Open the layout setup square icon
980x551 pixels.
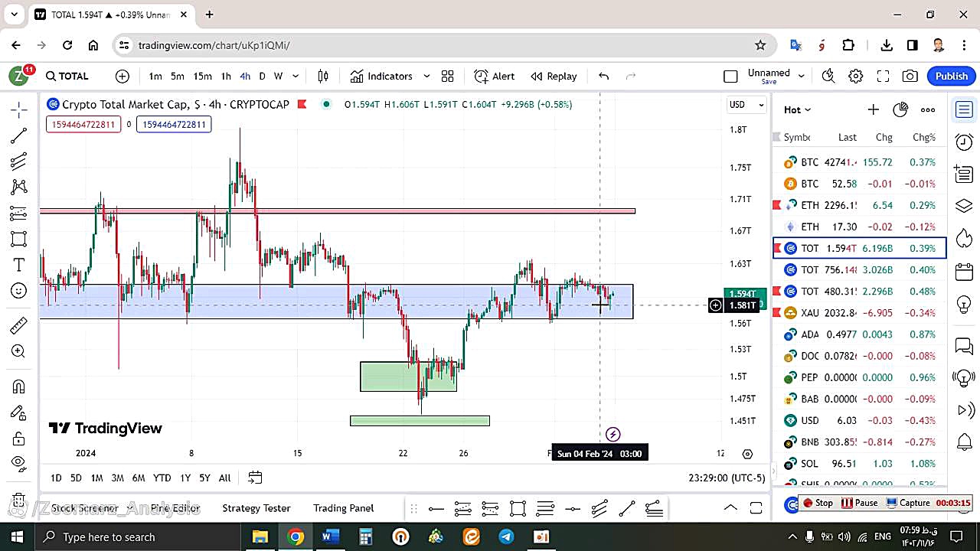(x=730, y=76)
